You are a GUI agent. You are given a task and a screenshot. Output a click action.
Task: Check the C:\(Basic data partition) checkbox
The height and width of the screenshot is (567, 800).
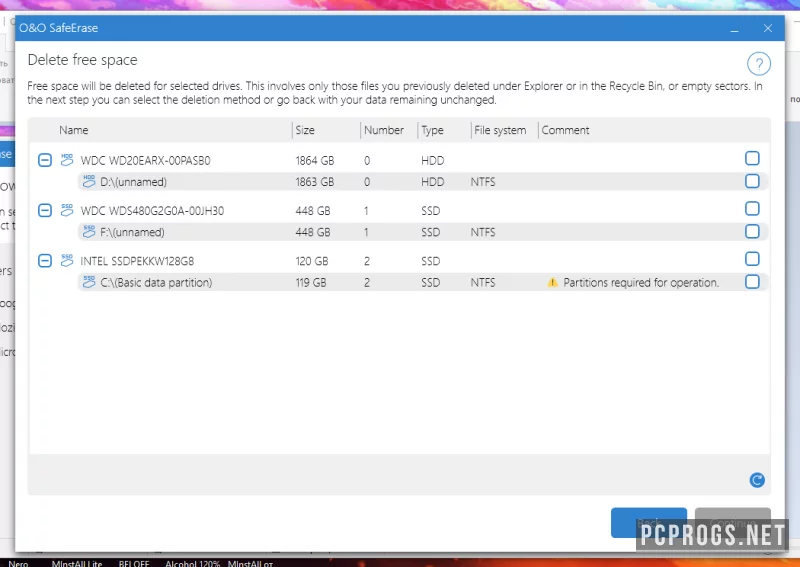(x=752, y=281)
